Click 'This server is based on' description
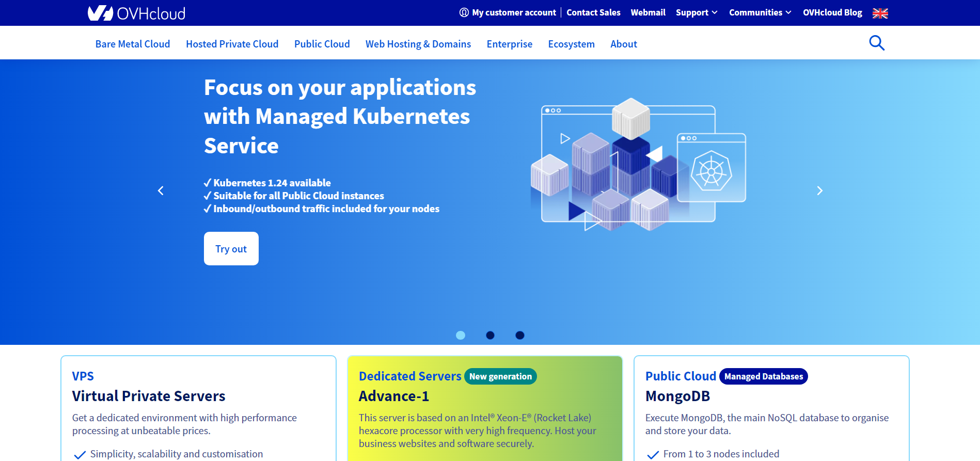Image resolution: width=980 pixels, height=461 pixels. pos(478,431)
